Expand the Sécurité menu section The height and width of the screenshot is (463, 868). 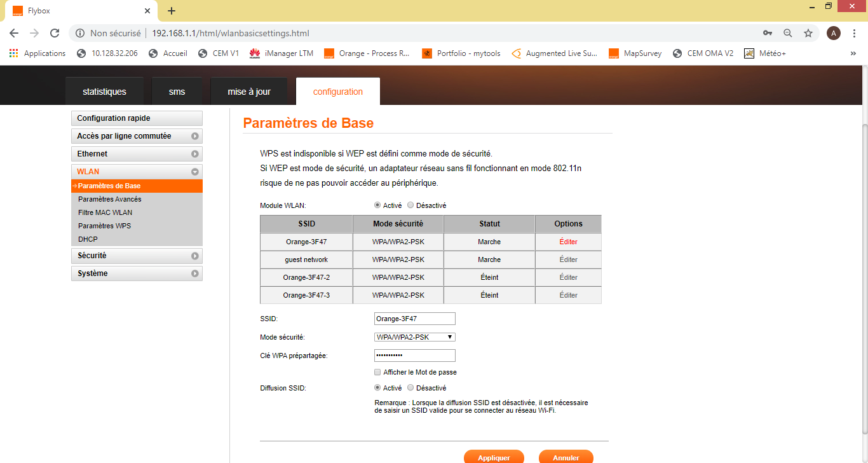[x=137, y=256]
